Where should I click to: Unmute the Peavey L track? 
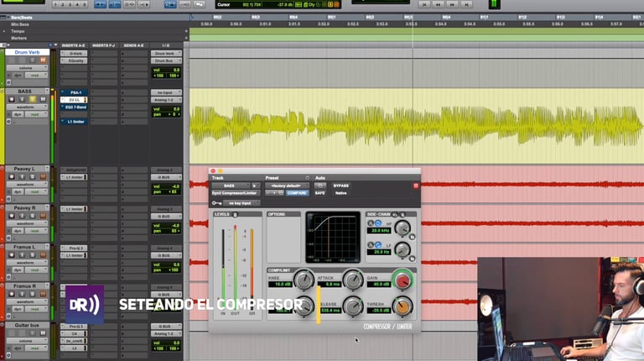[43, 177]
